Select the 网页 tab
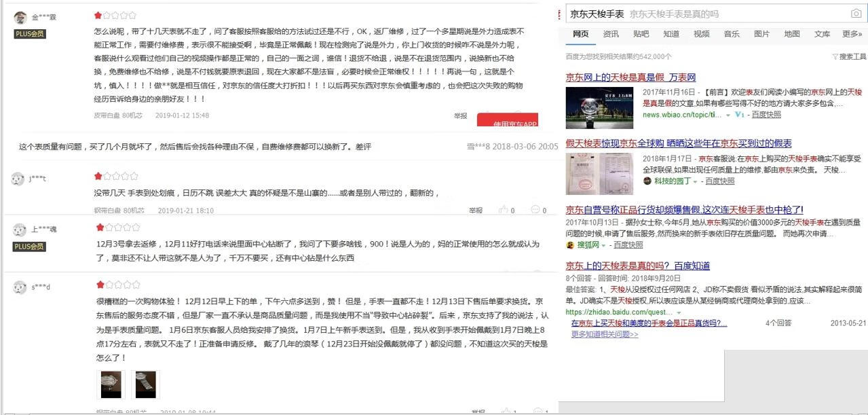 581,34
